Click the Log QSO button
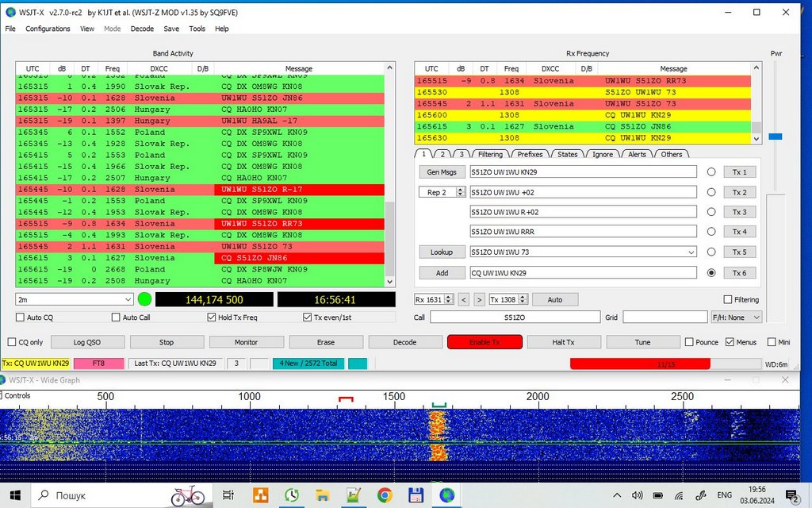 87,342
